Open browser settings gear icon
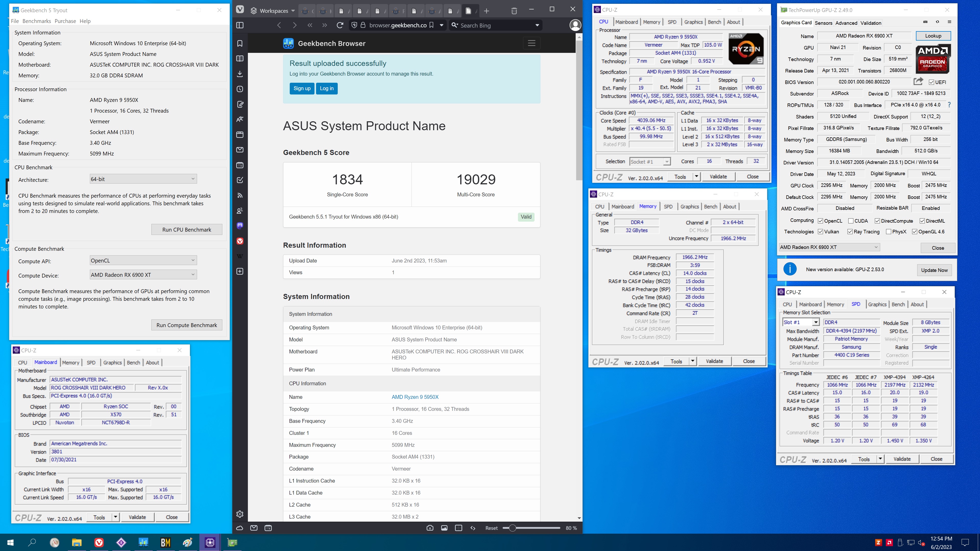 coord(240,514)
